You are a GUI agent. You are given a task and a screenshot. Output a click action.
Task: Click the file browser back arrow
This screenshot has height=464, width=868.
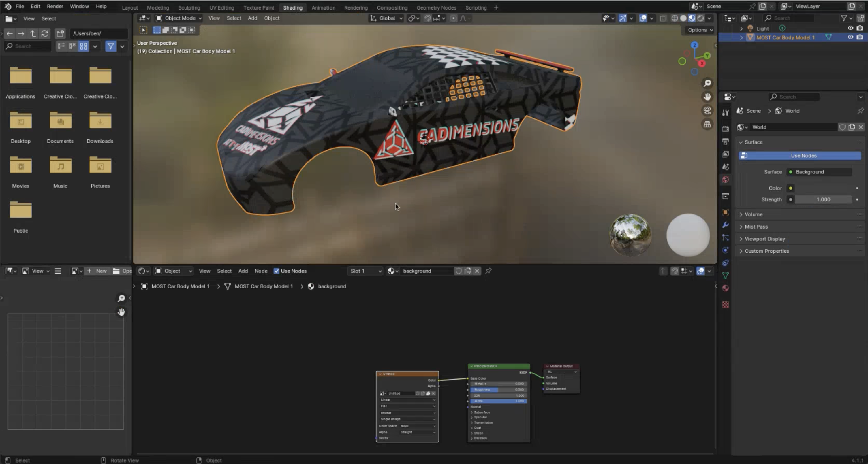(x=10, y=33)
